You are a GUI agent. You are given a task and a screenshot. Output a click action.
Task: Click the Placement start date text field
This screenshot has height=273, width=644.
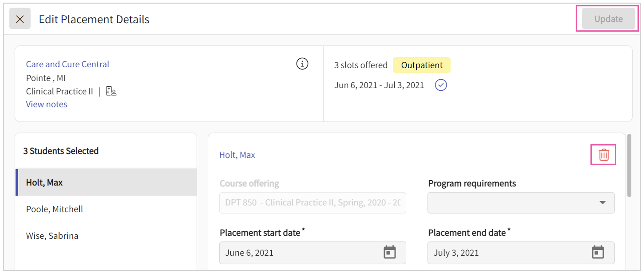tap(299, 253)
